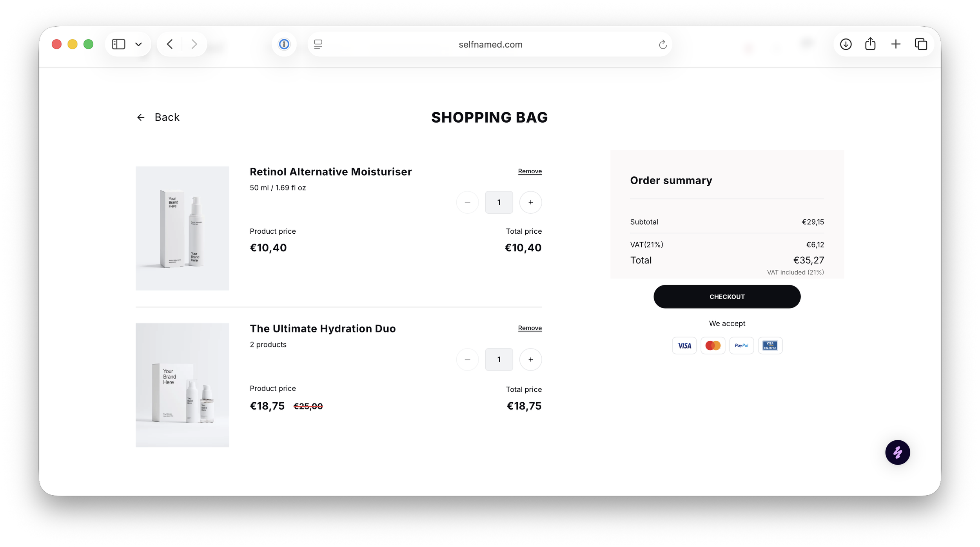
Task: Show the Safari downloads list
Action: (846, 44)
